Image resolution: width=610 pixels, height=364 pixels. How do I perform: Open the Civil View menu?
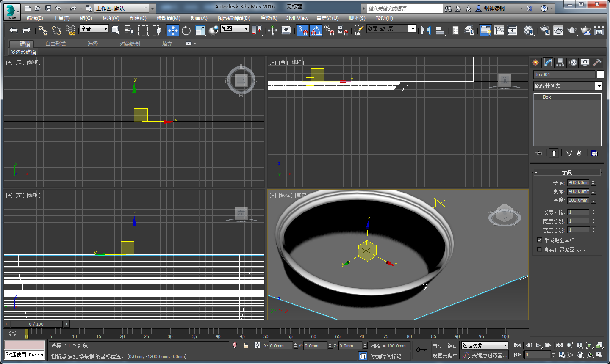pos(297,18)
